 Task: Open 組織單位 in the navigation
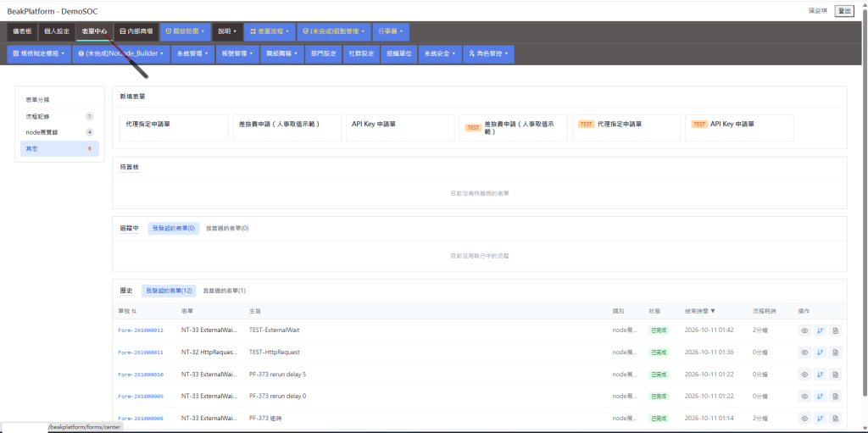point(398,53)
